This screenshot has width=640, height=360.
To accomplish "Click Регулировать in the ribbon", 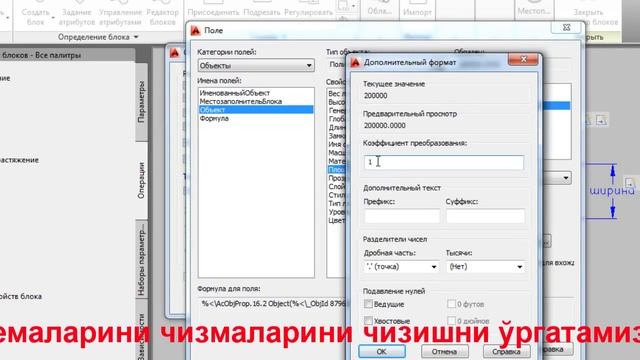I will point(309,12).
